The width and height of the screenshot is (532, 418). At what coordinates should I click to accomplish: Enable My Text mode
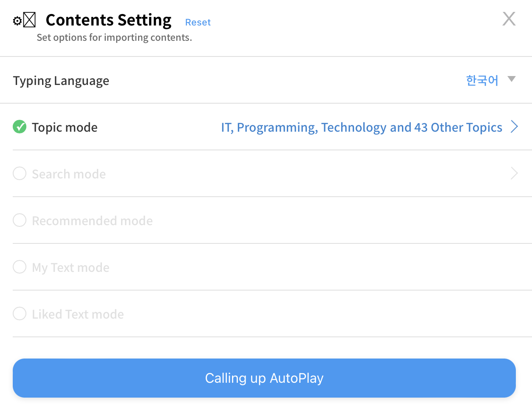pyautogui.click(x=19, y=267)
